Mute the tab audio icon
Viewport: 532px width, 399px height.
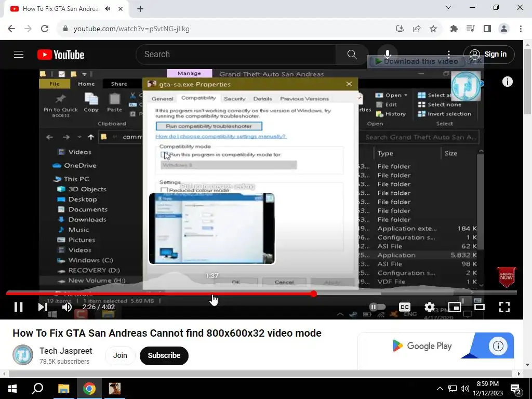pos(108,9)
